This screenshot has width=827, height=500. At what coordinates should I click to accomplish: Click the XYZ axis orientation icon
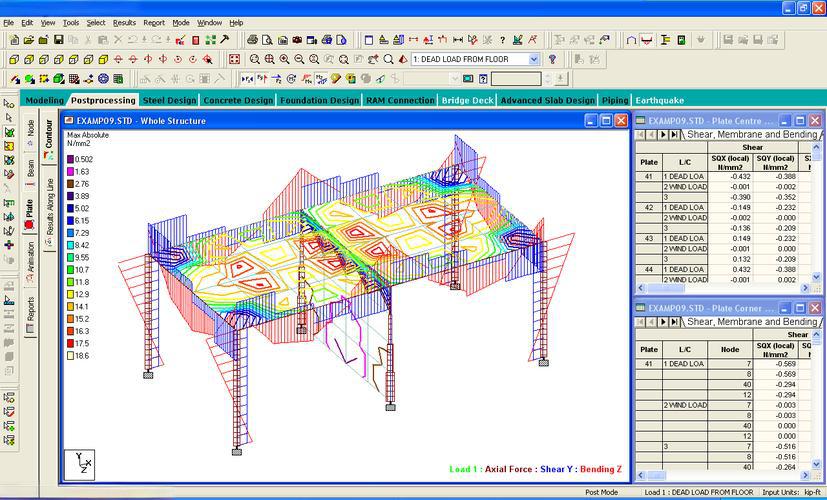(x=81, y=463)
